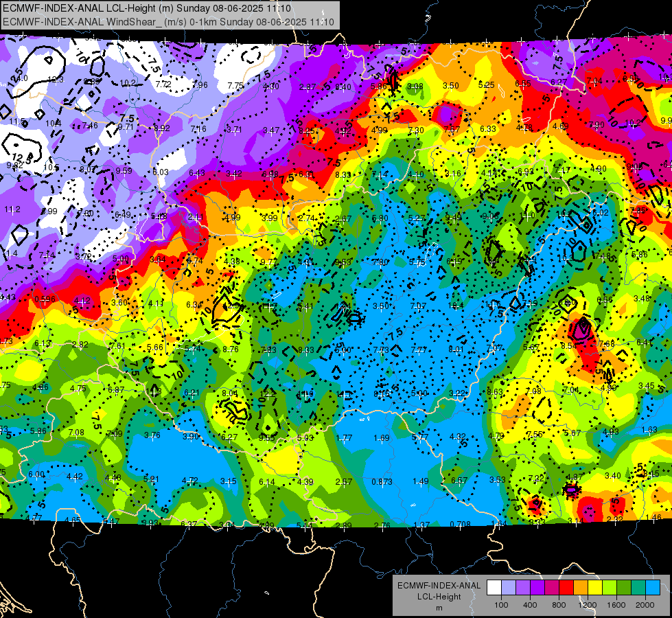The image size is (672, 618).
Task: Click the map value 2.11
Action: [x=196, y=217]
